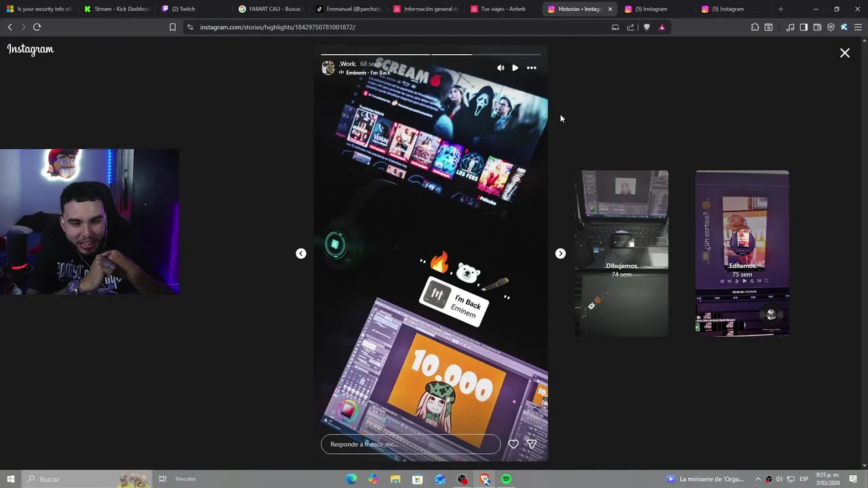868x488 pixels.
Task: Open the Brave Wallet icon
Action: [817, 27]
